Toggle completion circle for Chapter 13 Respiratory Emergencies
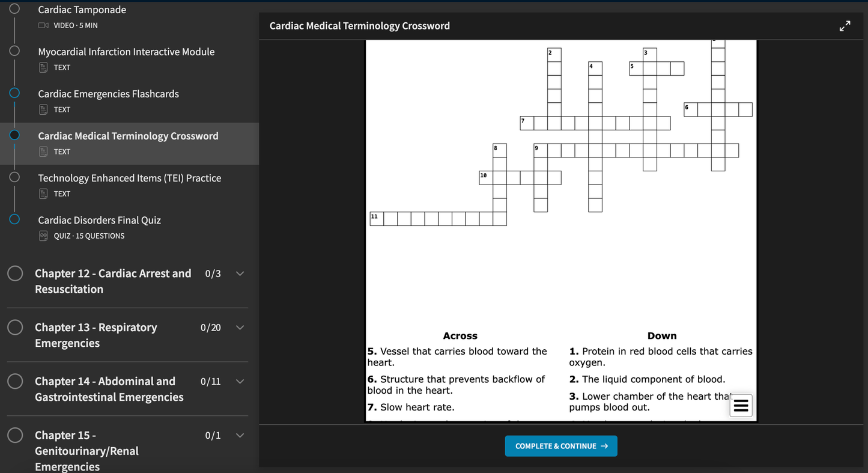 pyautogui.click(x=15, y=328)
